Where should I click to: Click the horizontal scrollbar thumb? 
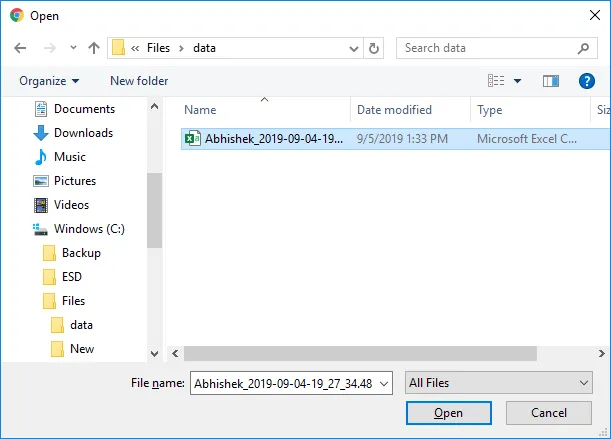(360, 354)
